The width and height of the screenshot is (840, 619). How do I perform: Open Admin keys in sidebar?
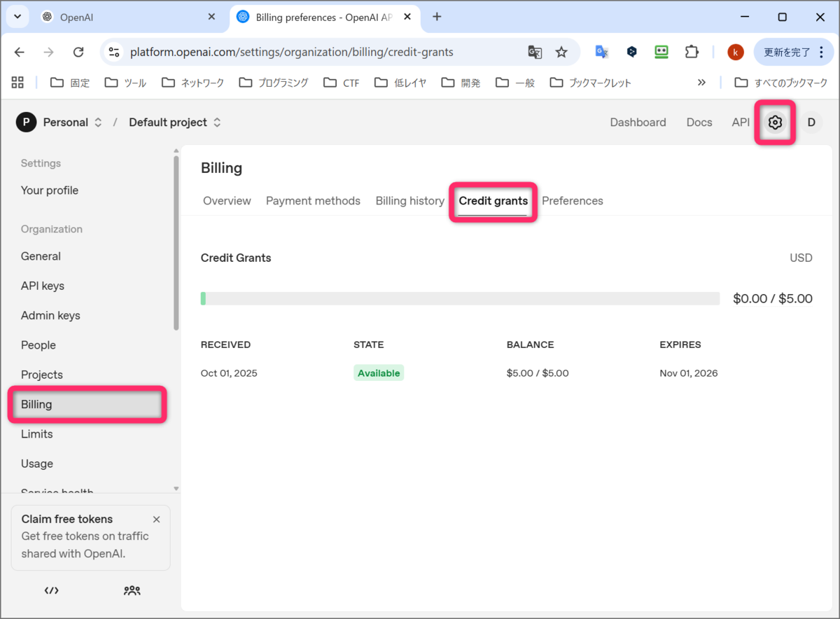50,316
